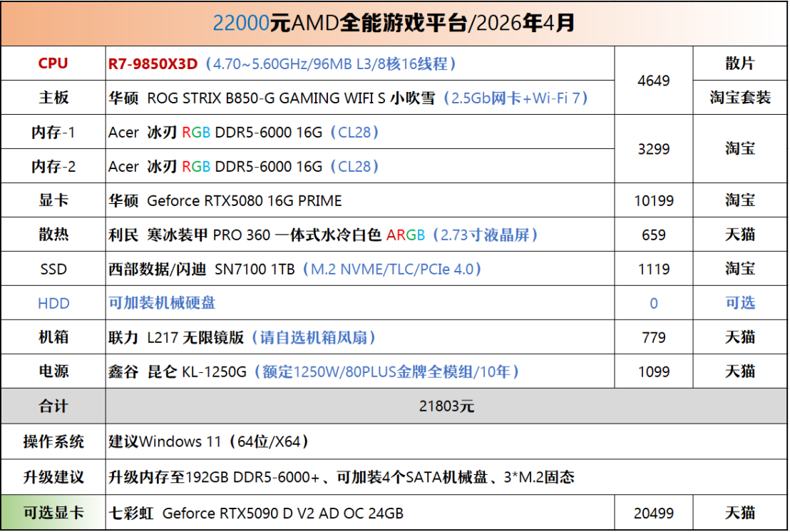Click the title 22000元AMD全能游戏平台/2026年4月
This screenshot has height=532, width=790.
point(394,23)
